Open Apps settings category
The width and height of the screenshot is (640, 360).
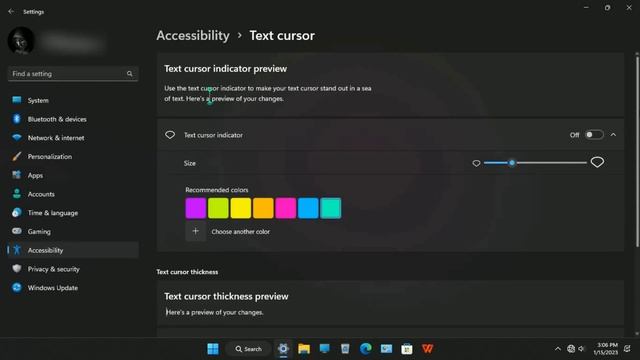coord(73,175)
